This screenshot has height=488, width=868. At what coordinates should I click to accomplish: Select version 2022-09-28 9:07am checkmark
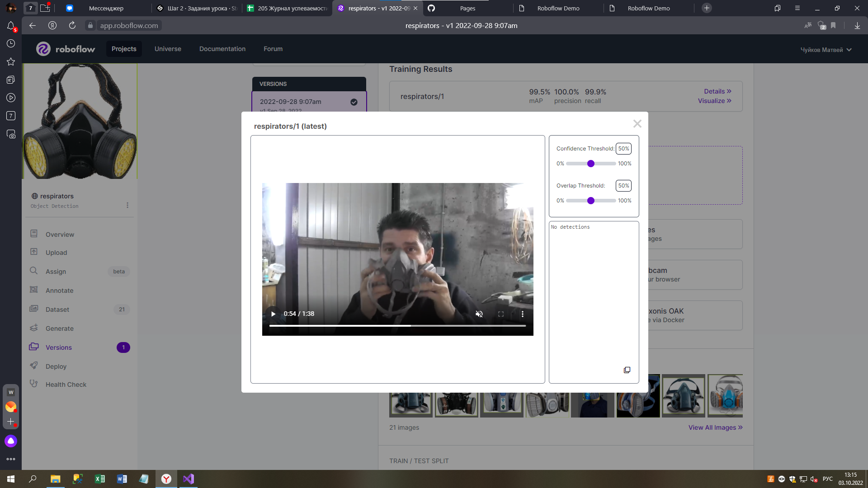tap(354, 102)
